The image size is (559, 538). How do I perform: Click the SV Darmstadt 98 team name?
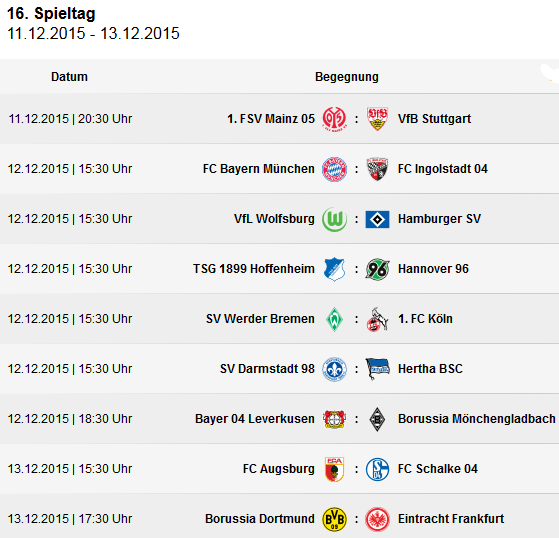click(x=267, y=369)
